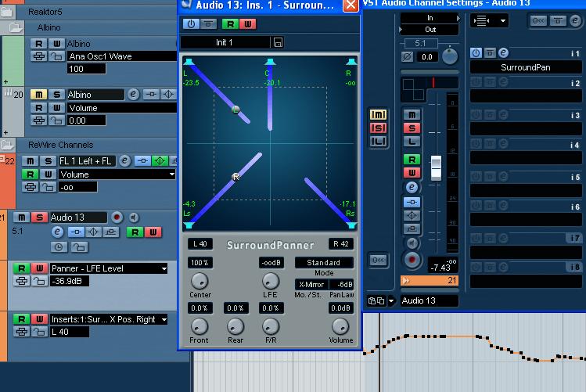Viewport: 586px width, 392px height.
Task: Mute the Audio 13 track in track list
Action: [x=22, y=217]
